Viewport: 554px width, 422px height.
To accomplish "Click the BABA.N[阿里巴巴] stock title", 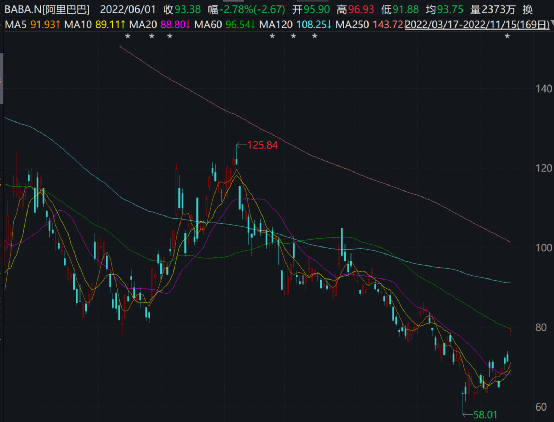I will pos(47,9).
